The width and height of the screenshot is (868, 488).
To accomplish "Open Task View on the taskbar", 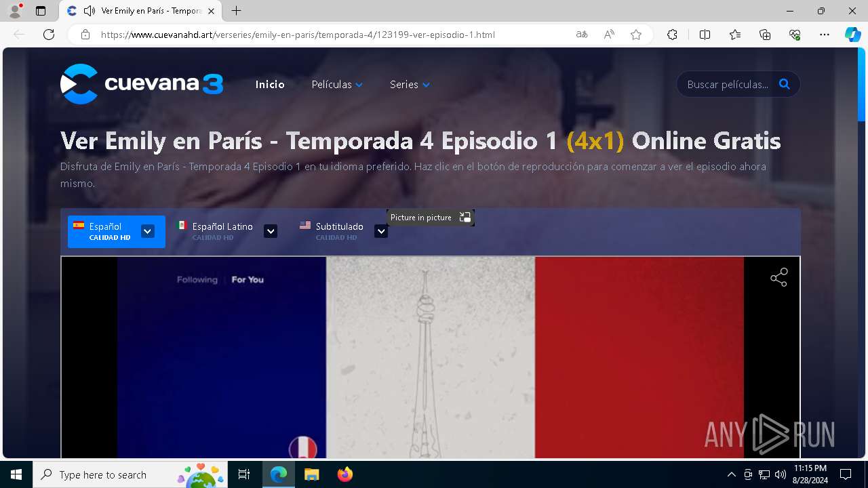I will pos(245,474).
